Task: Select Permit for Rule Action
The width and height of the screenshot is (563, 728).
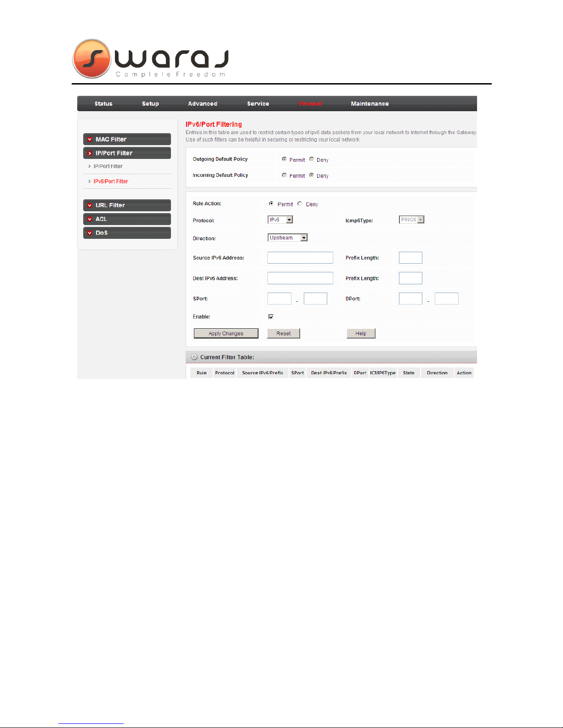Action: coord(271,203)
